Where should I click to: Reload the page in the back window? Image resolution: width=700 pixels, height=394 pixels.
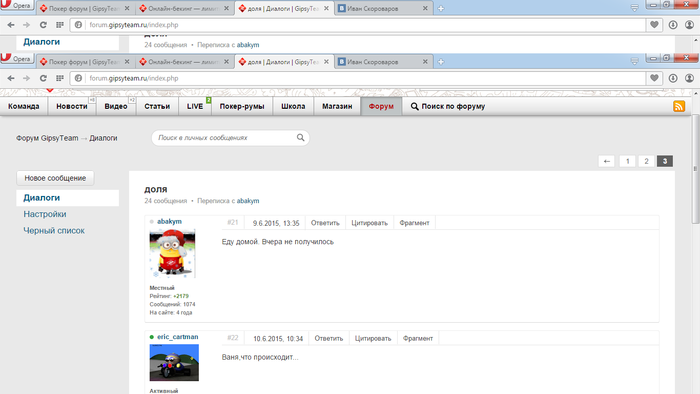43,25
